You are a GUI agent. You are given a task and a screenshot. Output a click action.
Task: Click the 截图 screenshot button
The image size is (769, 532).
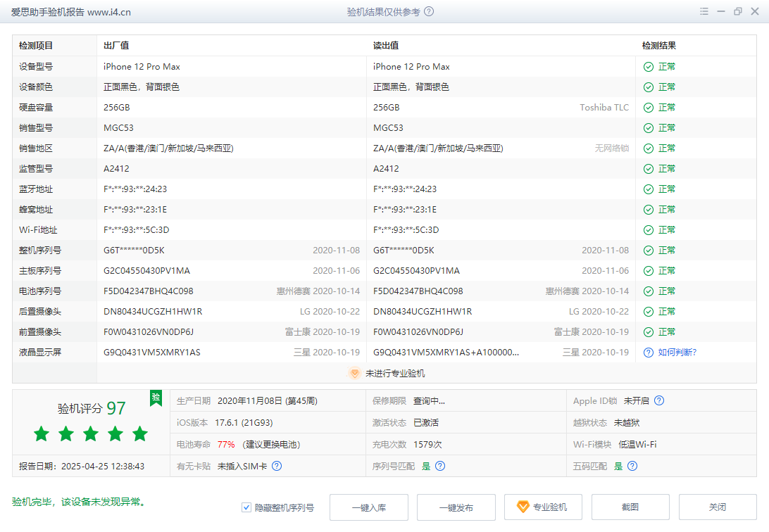pos(630,507)
